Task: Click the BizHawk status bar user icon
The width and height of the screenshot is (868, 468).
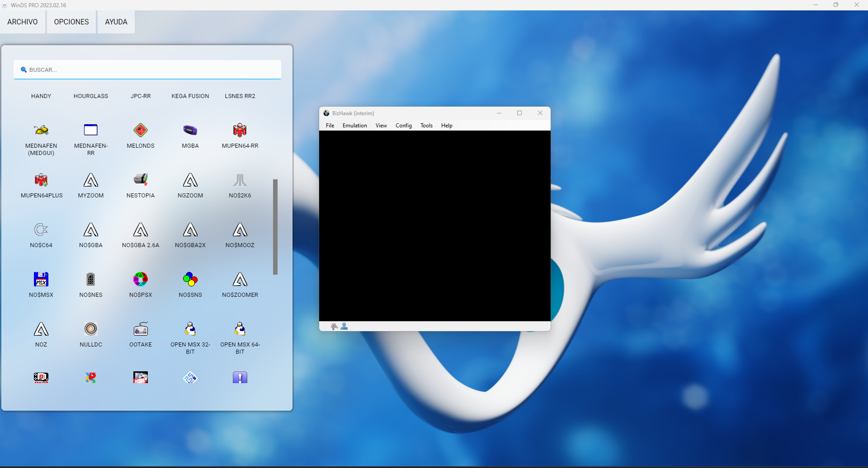Action: (x=344, y=326)
